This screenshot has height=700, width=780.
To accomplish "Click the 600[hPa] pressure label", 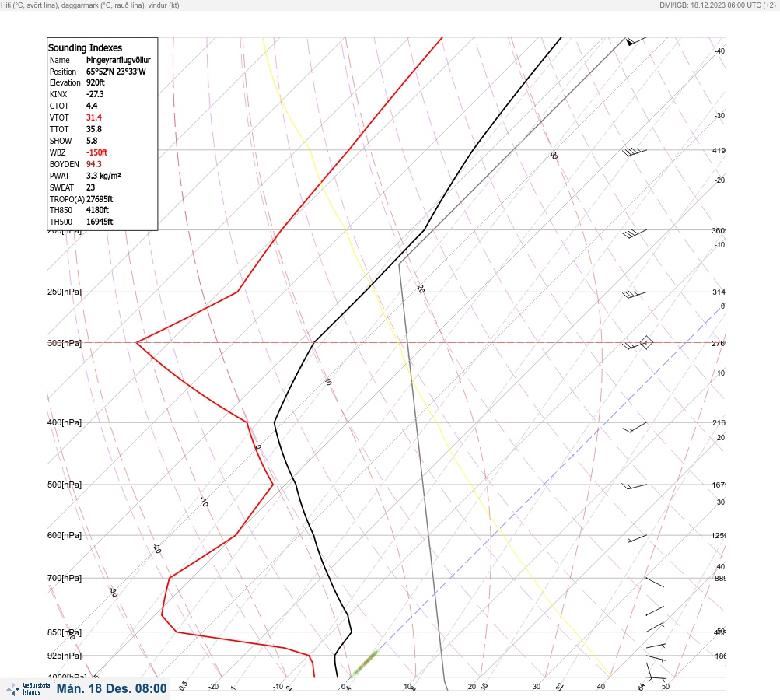I will [65, 535].
